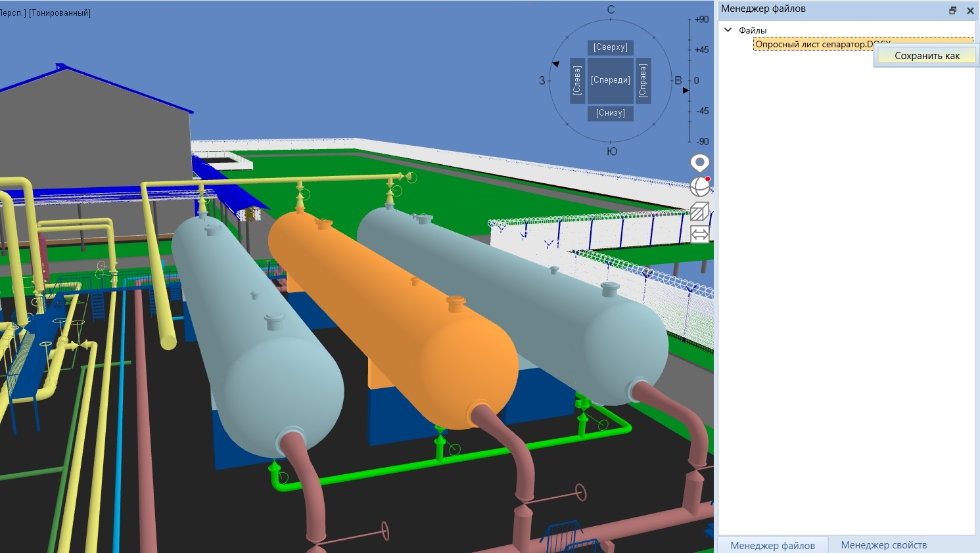Image resolution: width=980 pixels, height=553 pixels.
Task: Click the hatched cube view icon
Action: coord(700,211)
